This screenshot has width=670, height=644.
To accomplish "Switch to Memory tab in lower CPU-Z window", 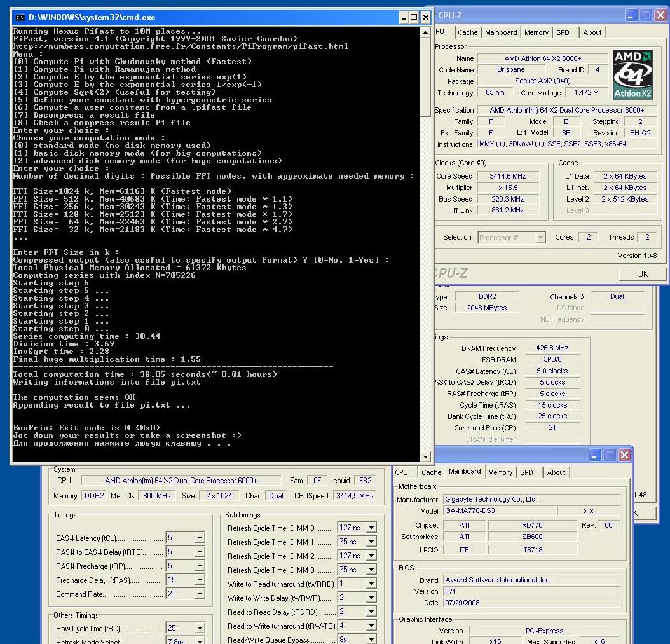I will click(x=500, y=472).
